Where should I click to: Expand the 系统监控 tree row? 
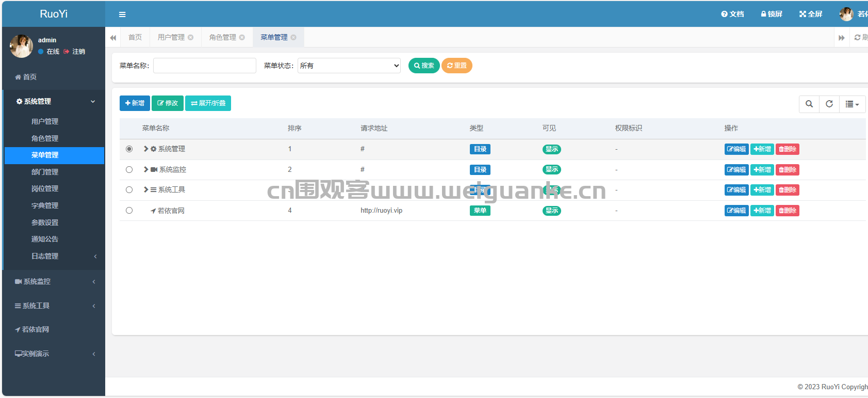pos(146,169)
